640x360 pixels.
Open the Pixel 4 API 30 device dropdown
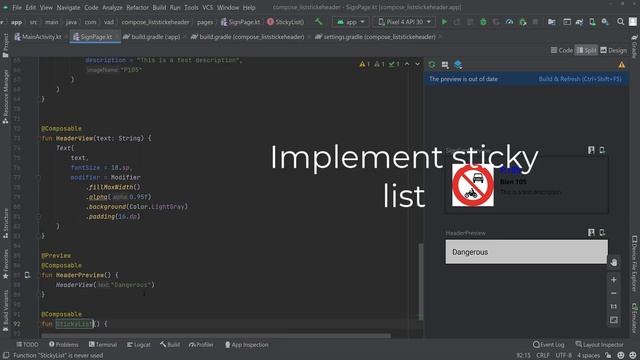(404, 22)
